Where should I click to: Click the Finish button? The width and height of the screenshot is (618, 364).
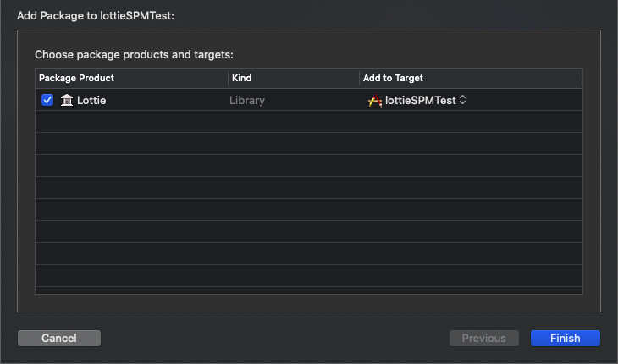point(566,338)
